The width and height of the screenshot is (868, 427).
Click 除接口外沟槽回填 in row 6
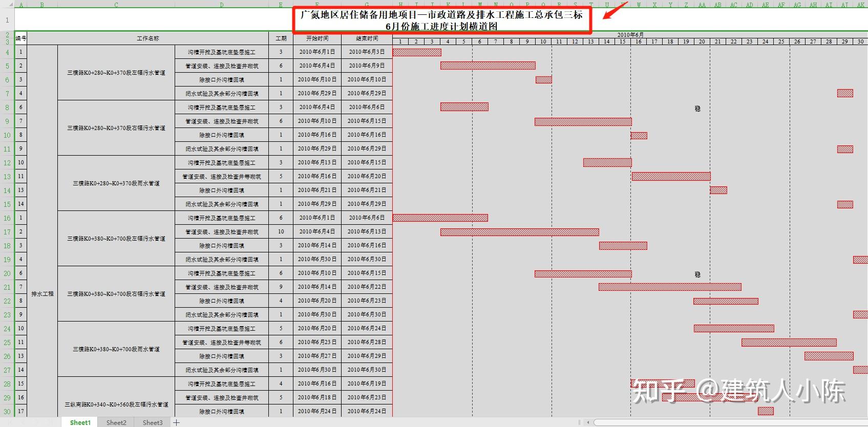point(222,80)
